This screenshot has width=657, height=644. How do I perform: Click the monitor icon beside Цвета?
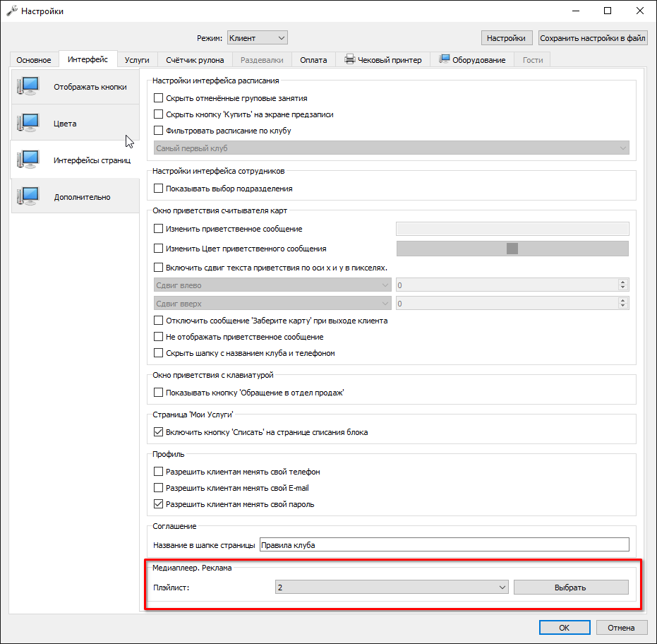[28, 124]
